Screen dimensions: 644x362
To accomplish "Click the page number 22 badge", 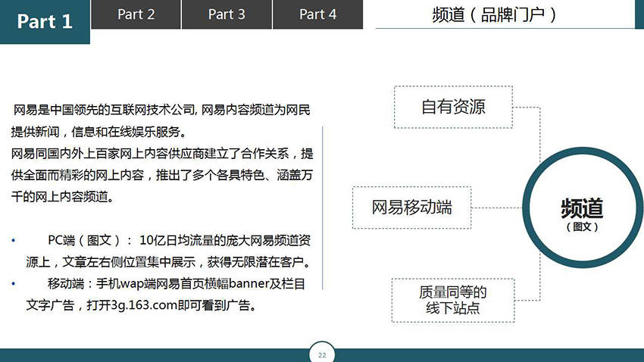I will [x=322, y=354].
